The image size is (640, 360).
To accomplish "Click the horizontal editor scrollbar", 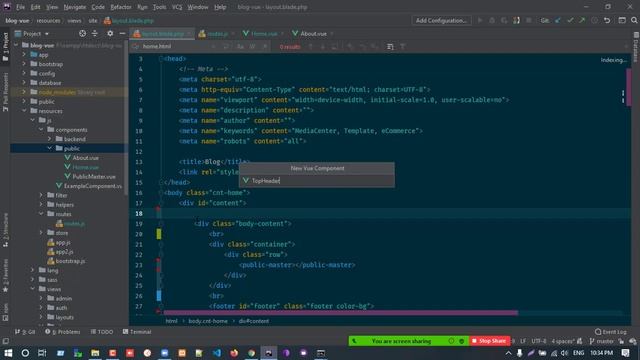I will click(x=340, y=313).
